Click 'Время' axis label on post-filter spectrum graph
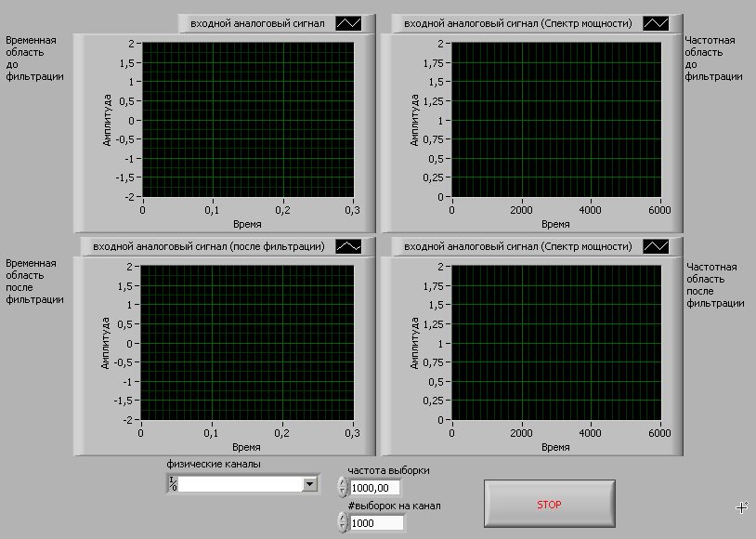The width and height of the screenshot is (756, 539). click(555, 447)
